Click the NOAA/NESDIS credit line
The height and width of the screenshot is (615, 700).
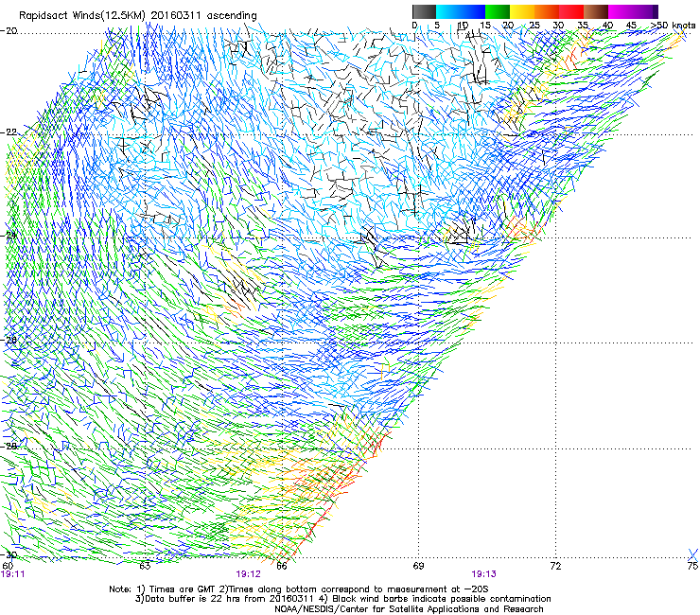point(409,609)
